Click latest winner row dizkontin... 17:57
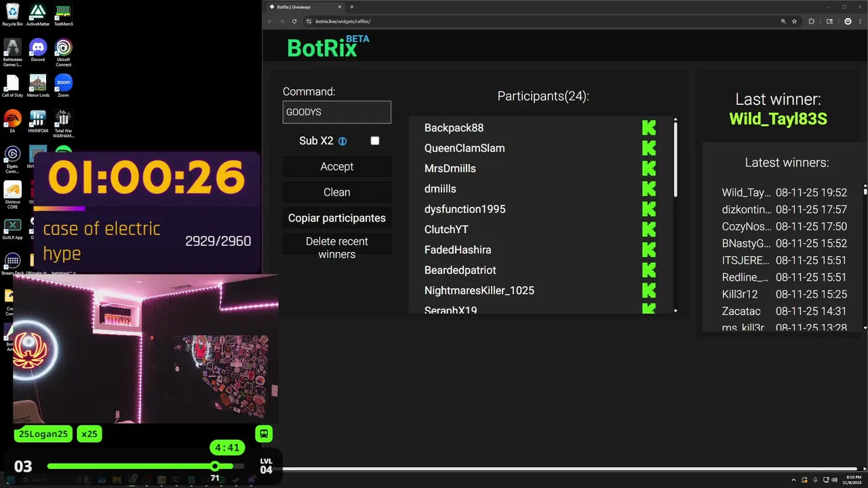868x488 pixels. pos(785,209)
